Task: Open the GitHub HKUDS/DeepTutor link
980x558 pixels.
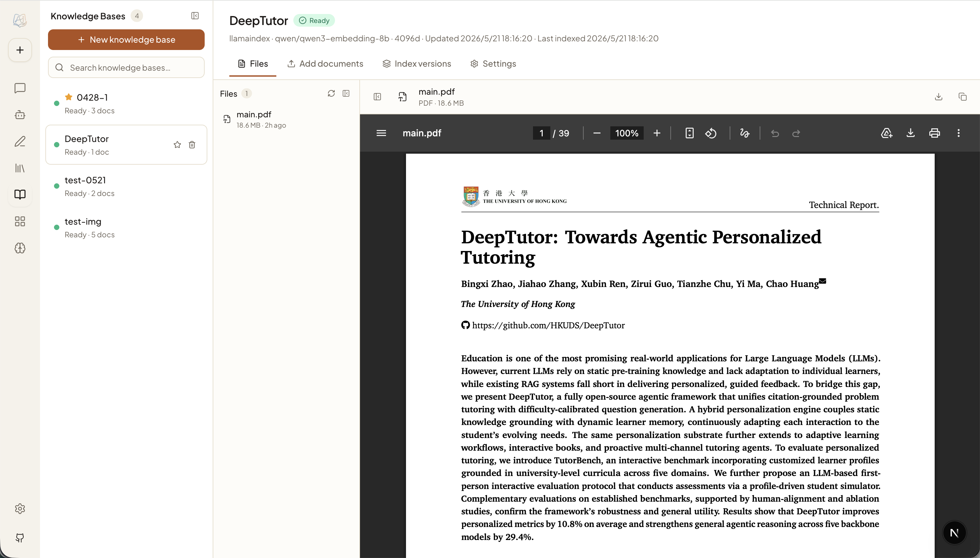Action: (x=548, y=325)
